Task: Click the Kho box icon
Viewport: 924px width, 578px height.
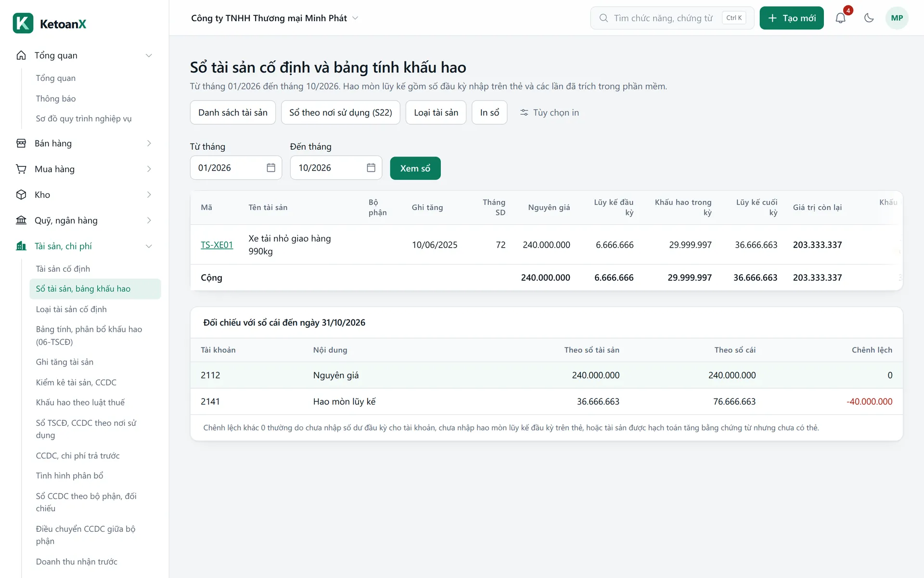Action: pyautogui.click(x=21, y=195)
